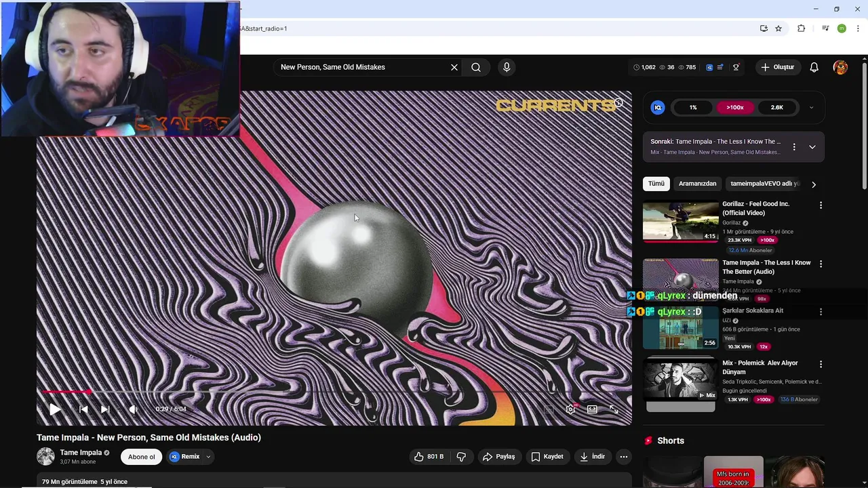Open options for Mix - Polemick Alev Alıyor
Viewport: 868px width, 488px height.
(x=821, y=364)
